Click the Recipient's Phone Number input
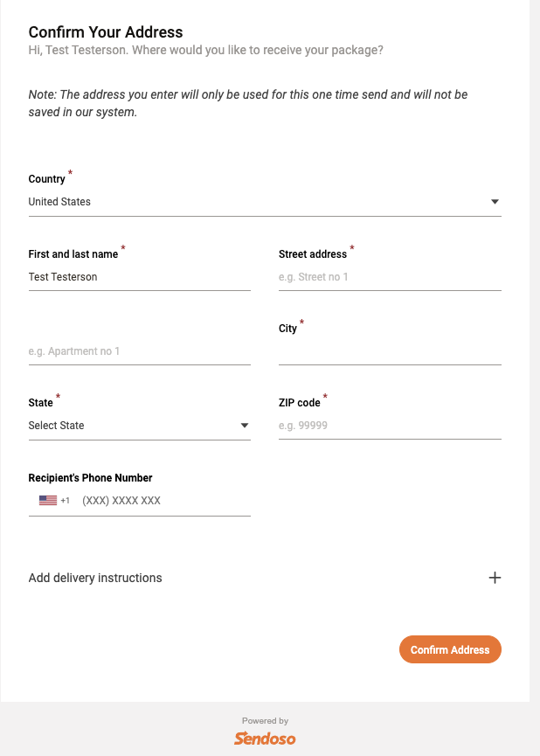This screenshot has width=540, height=756. click(162, 501)
